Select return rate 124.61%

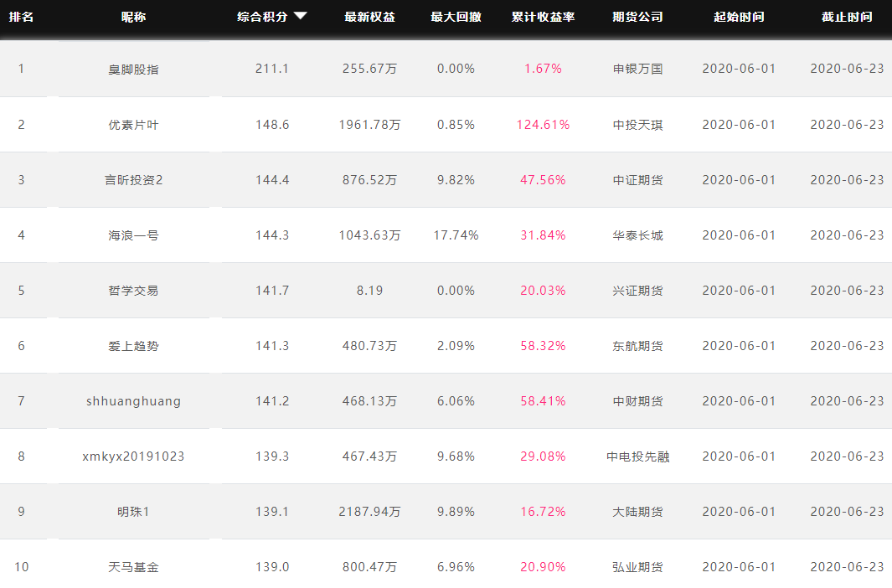544,125
